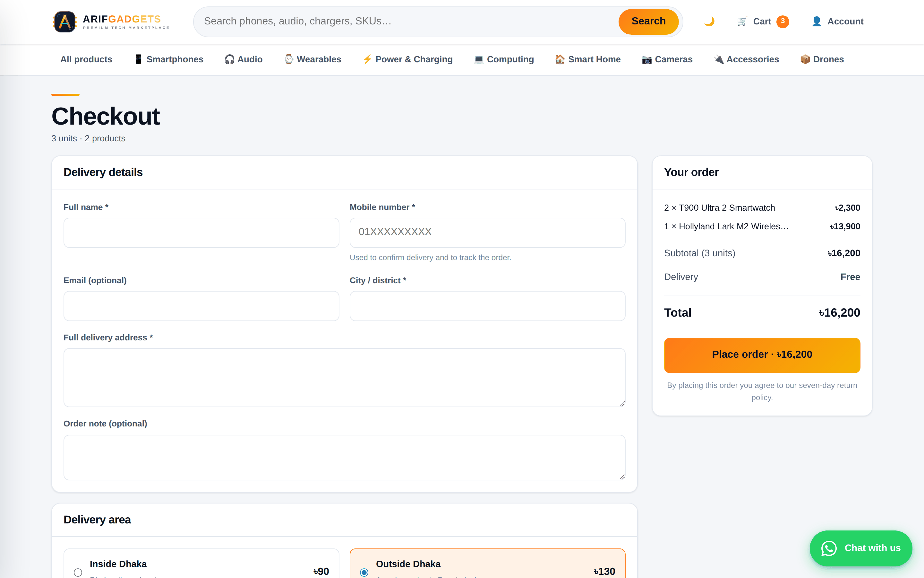Click the Full delivery address textarea
The image size is (924, 578).
click(344, 377)
